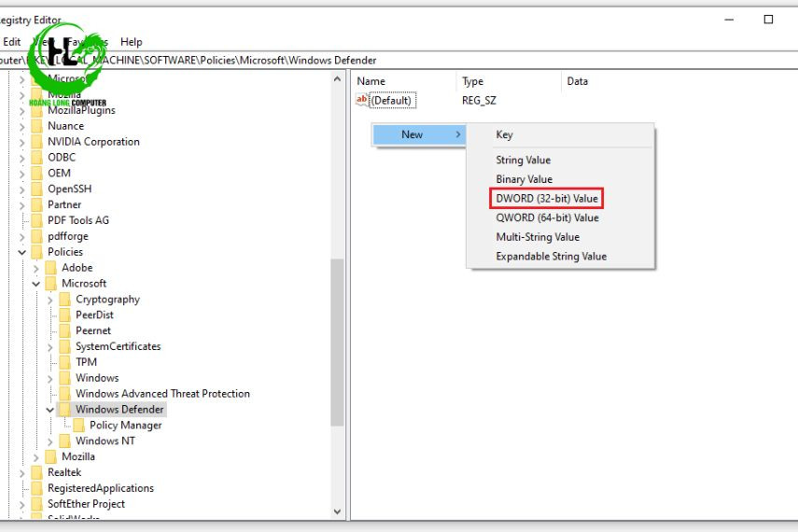The width and height of the screenshot is (798, 532).
Task: Click the Peernet folder icon
Action: click(65, 331)
